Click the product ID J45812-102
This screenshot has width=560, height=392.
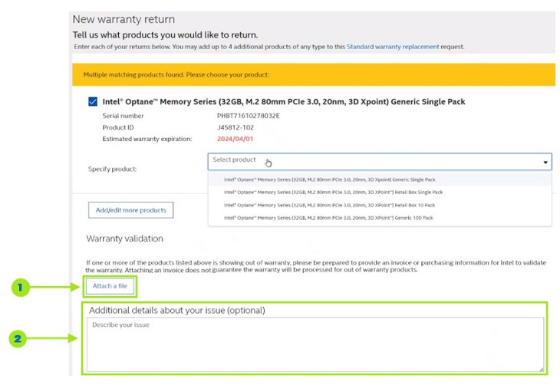[238, 127]
